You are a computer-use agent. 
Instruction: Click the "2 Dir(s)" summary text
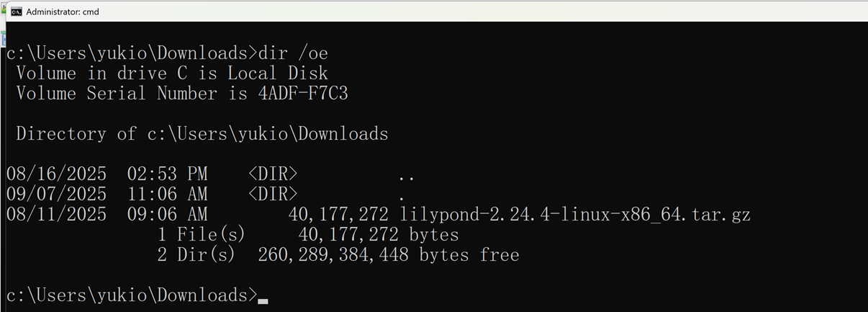click(x=196, y=254)
